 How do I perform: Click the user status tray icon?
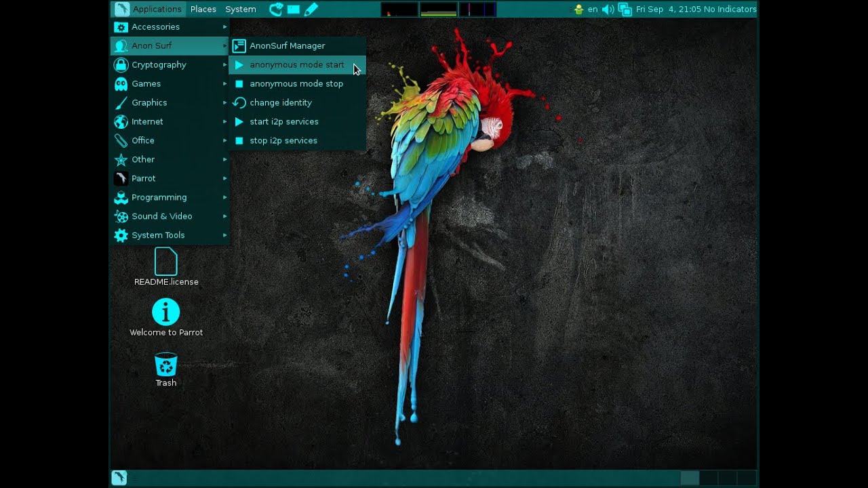(578, 9)
